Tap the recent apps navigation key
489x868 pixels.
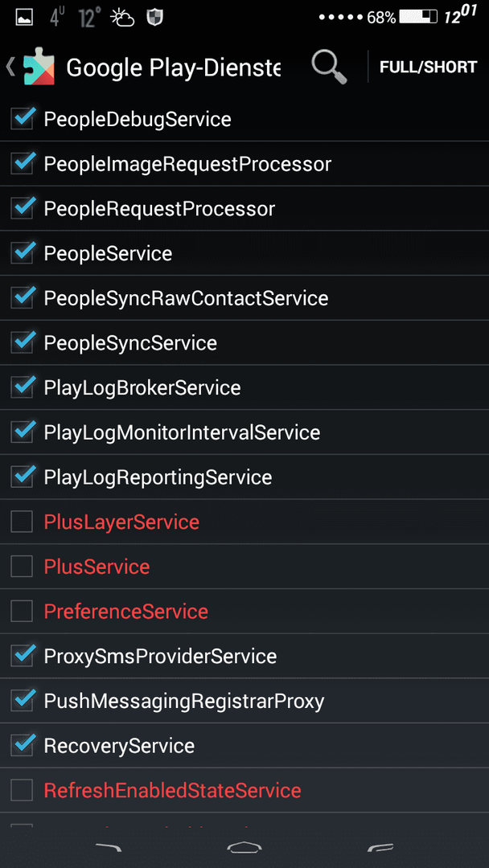tap(380, 847)
